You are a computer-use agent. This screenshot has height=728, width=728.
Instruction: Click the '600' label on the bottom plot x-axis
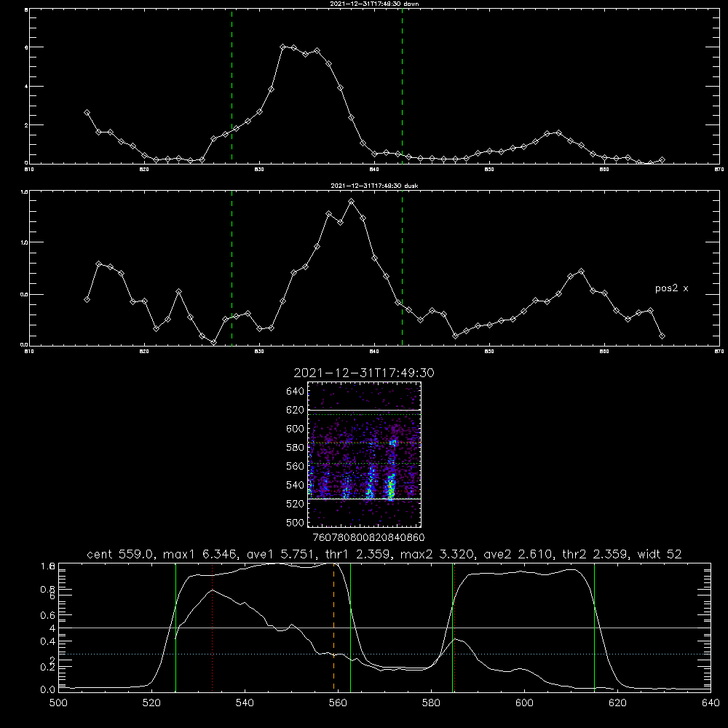point(524,703)
